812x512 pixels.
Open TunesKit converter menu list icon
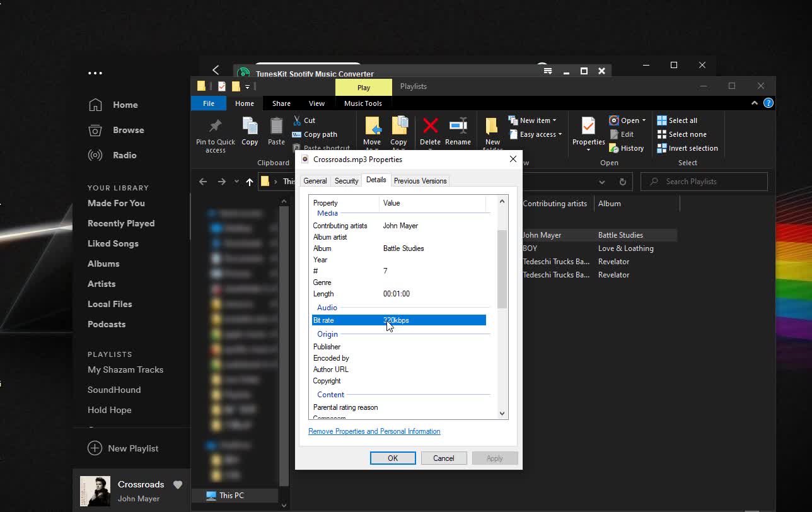(x=548, y=71)
